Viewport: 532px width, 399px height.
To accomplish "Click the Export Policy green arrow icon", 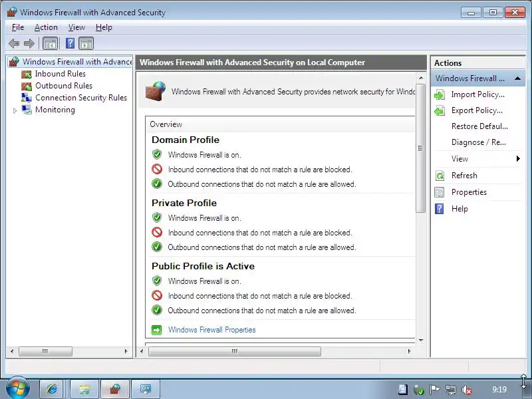I will [x=440, y=110].
